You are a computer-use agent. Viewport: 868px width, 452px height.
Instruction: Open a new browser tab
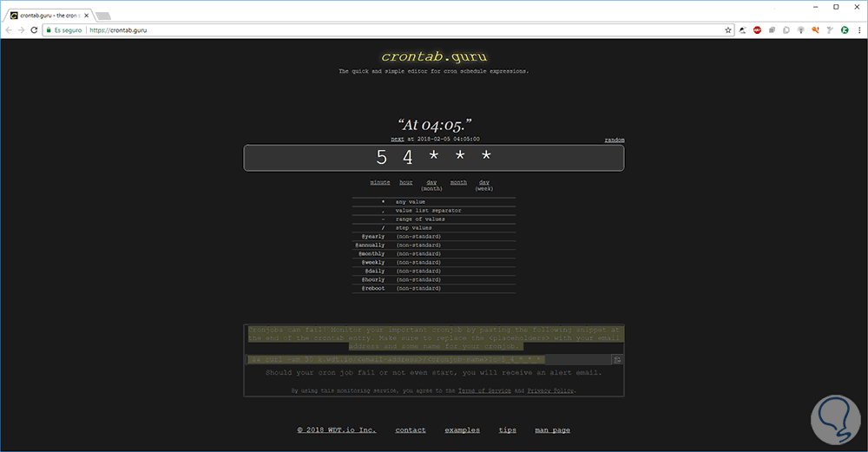(103, 16)
